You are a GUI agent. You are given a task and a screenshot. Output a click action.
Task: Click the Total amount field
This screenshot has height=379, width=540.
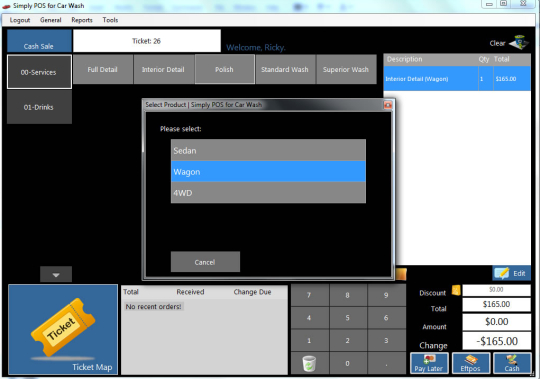496,304
